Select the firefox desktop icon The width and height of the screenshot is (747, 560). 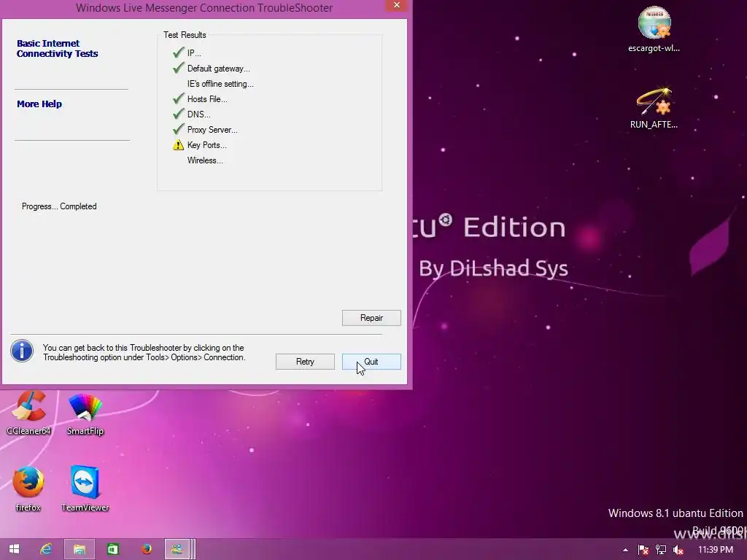coord(28,489)
